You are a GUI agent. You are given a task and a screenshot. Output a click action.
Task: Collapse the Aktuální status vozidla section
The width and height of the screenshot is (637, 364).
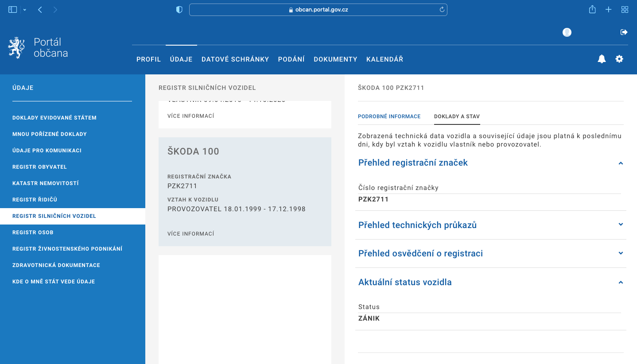click(x=621, y=282)
